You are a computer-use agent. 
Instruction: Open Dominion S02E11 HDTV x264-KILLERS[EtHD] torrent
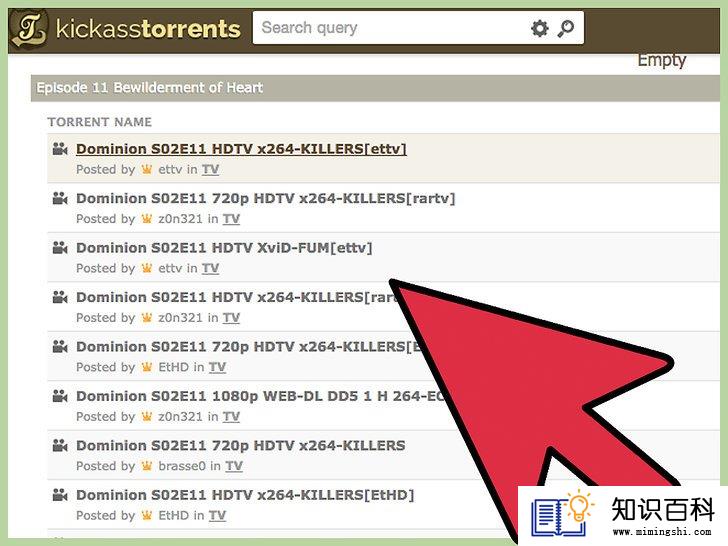point(245,495)
